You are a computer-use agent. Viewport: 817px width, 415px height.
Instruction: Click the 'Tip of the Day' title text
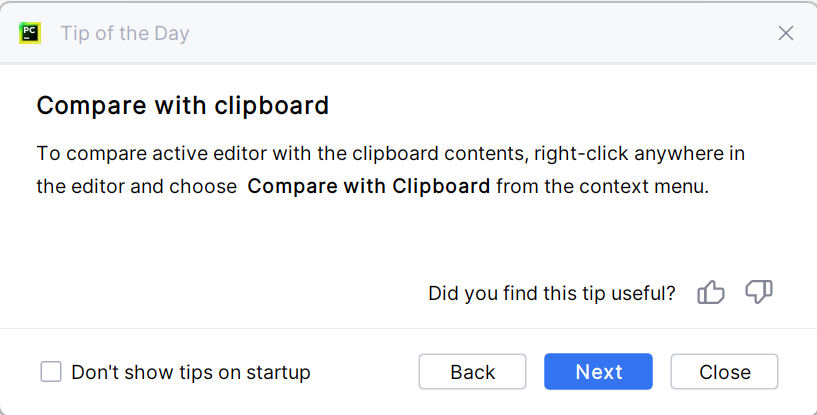tap(125, 33)
